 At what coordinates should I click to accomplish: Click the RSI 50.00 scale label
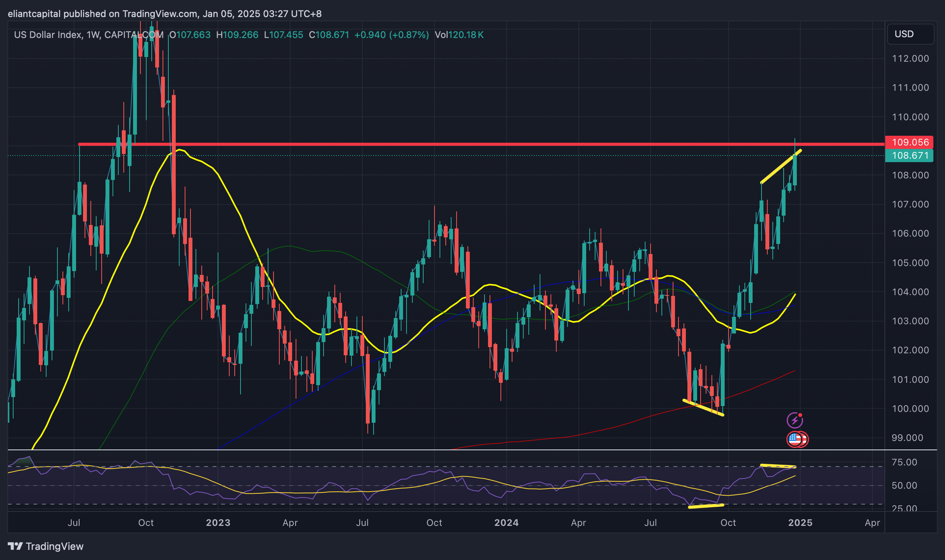[x=904, y=485]
